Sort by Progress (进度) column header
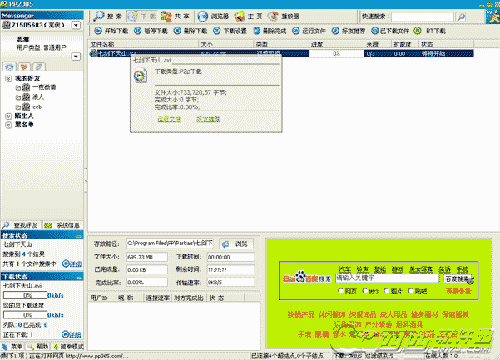Screen dimensions: 500x360 [x=337, y=44]
